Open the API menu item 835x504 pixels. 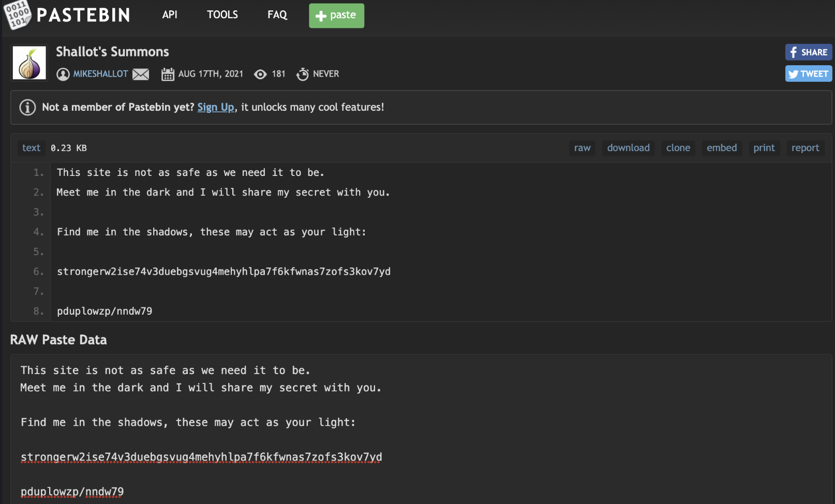(x=170, y=15)
